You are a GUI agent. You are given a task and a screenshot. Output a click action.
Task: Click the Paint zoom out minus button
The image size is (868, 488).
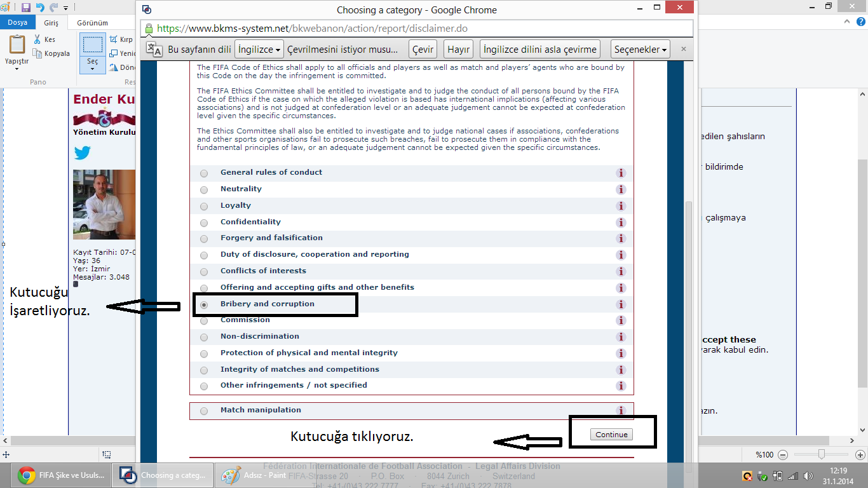(783, 455)
